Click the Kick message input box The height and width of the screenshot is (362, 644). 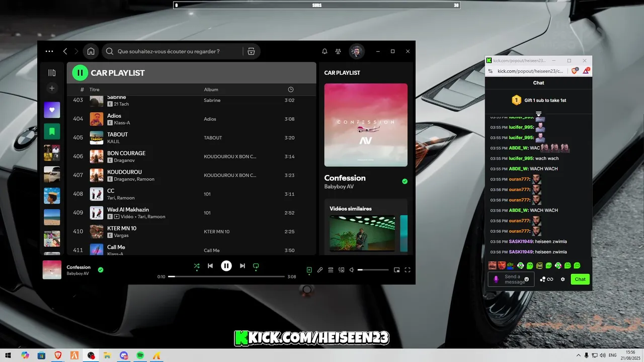(x=511, y=279)
